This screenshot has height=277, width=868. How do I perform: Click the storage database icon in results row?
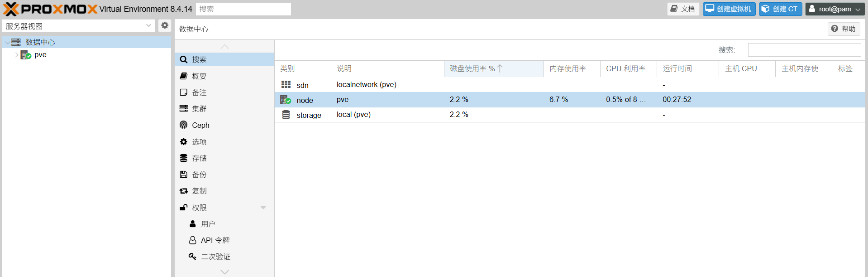click(286, 115)
